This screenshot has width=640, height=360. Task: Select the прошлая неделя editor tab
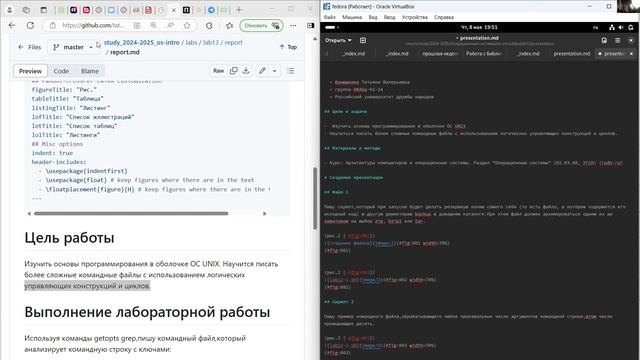pyautogui.click(x=440, y=53)
